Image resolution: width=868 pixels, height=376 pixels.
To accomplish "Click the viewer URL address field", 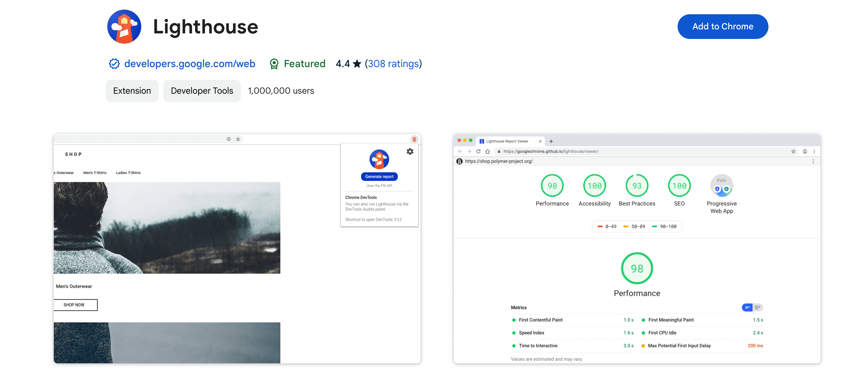I will tap(646, 151).
